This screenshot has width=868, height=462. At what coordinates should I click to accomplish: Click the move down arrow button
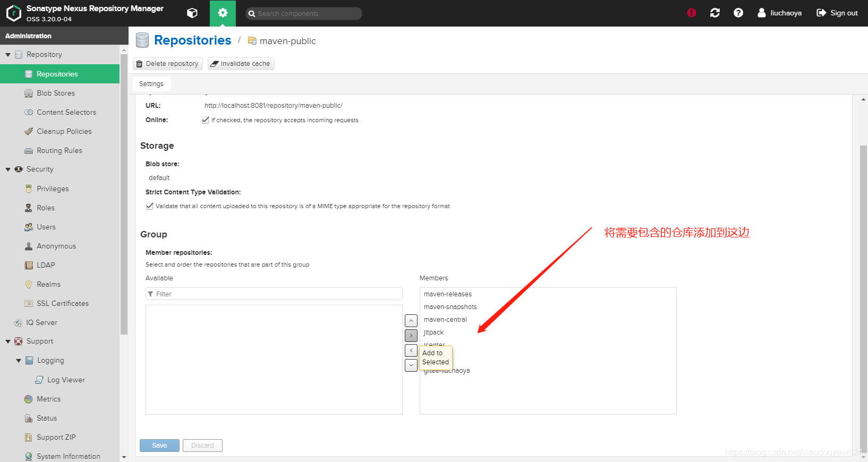click(411, 365)
